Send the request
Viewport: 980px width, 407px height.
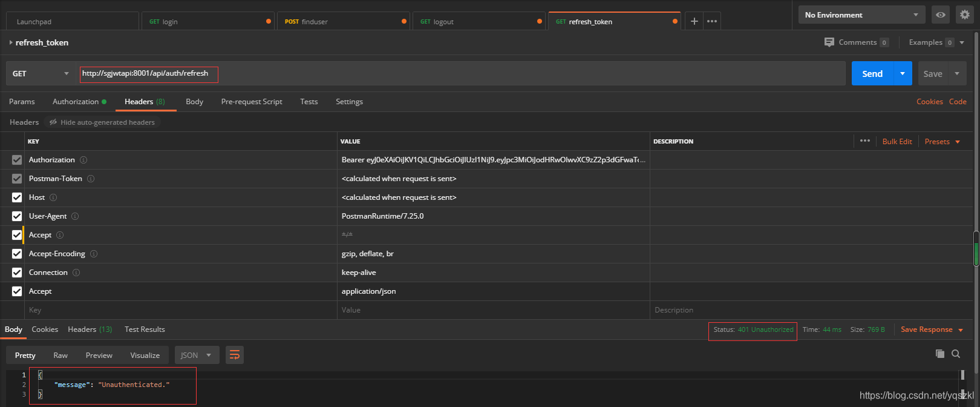tap(872, 74)
